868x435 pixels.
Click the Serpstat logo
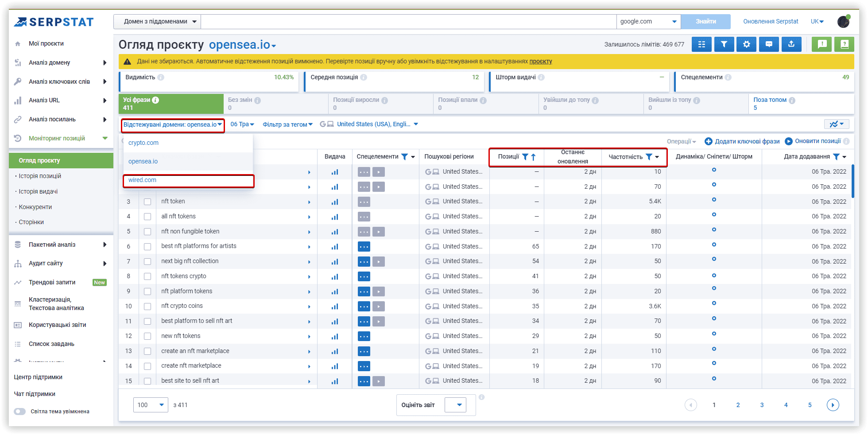coord(54,22)
